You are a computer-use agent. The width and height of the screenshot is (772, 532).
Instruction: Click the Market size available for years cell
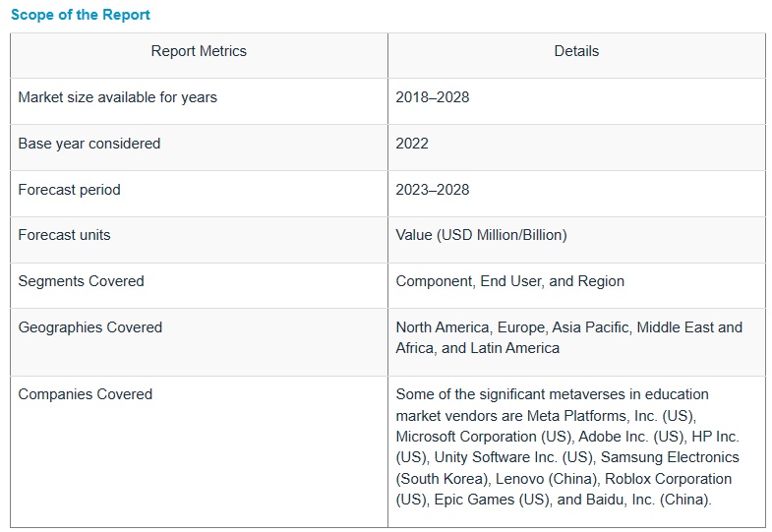[x=117, y=97]
